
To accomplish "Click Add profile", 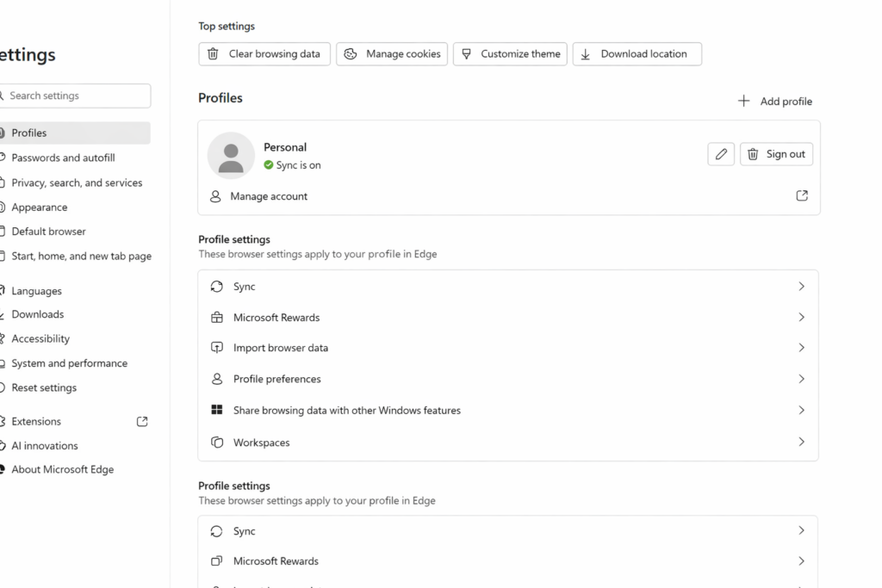I will pos(774,101).
